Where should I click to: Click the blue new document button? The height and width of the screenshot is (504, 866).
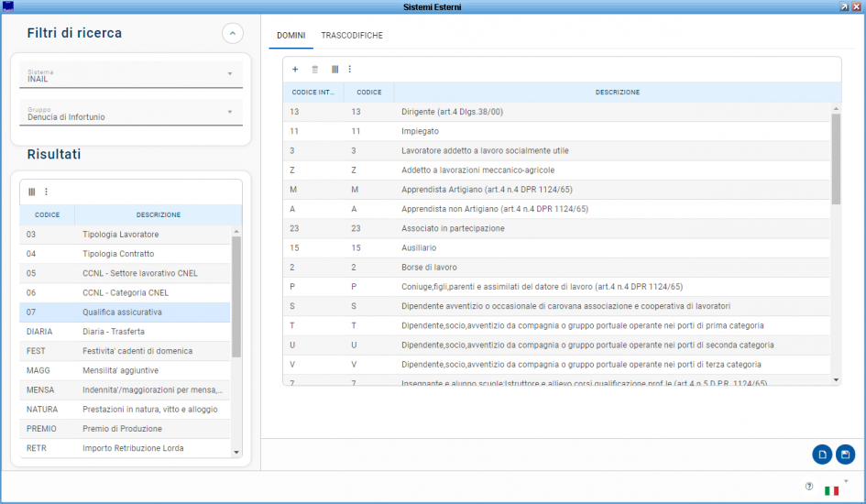point(822,454)
